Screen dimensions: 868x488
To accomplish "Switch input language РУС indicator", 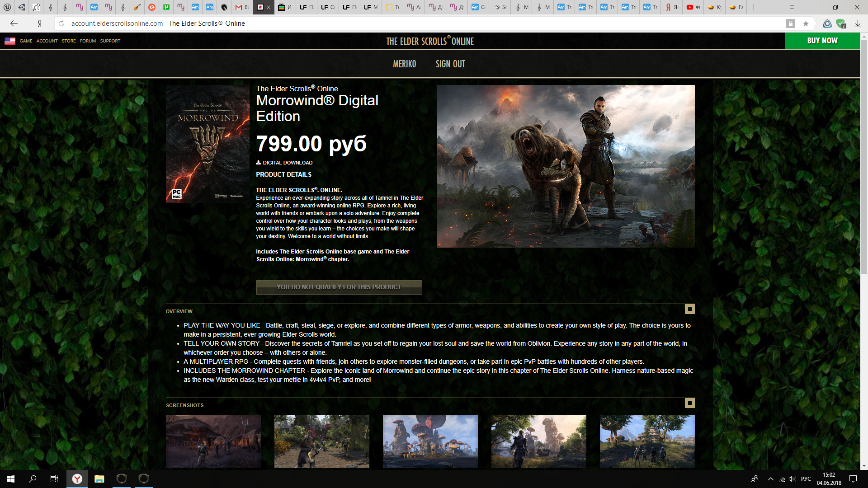I will point(806,479).
